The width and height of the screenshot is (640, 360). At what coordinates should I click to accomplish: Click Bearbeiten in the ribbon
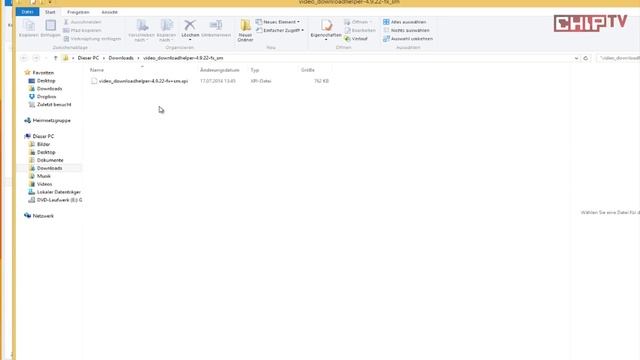[360, 30]
